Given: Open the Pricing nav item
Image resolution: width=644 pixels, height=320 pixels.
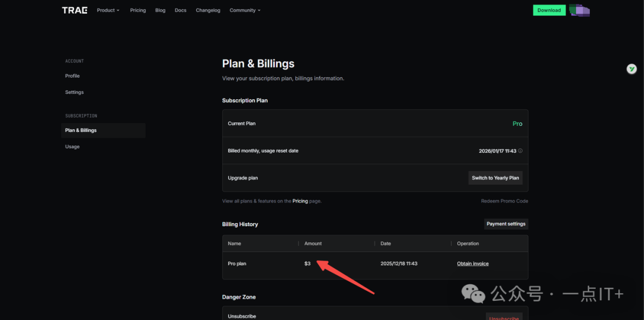Looking at the screenshot, I should coord(138,10).
